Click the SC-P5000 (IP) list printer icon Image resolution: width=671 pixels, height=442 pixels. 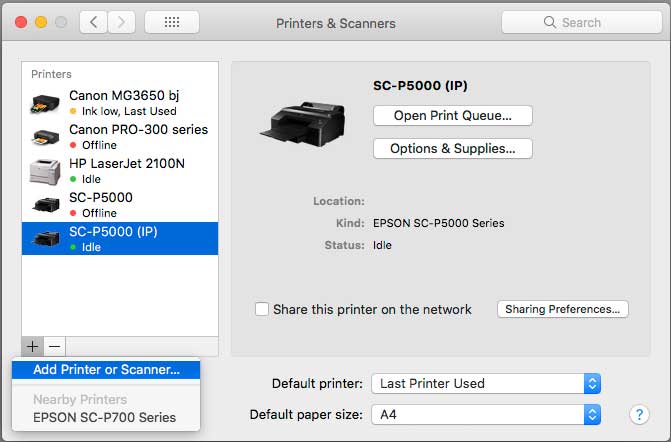coord(46,239)
